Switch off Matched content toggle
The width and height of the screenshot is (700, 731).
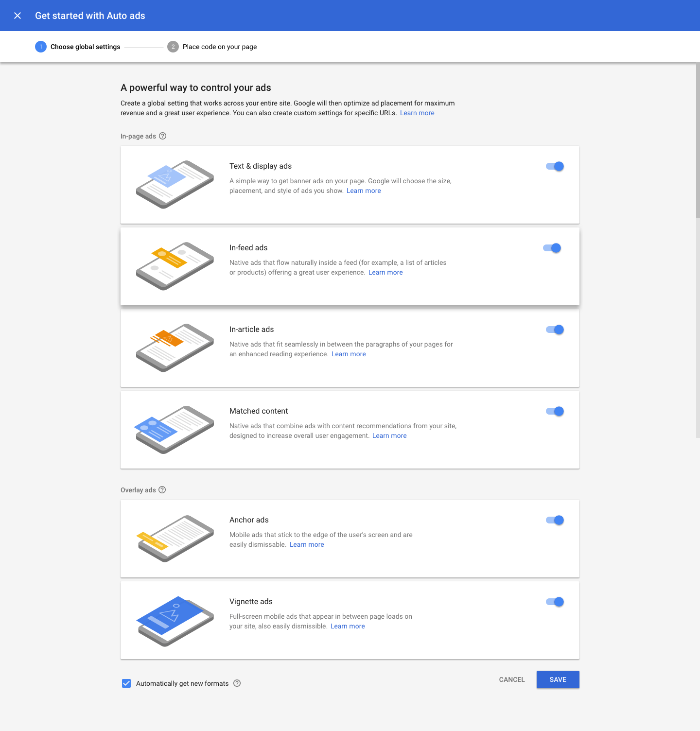pos(555,411)
